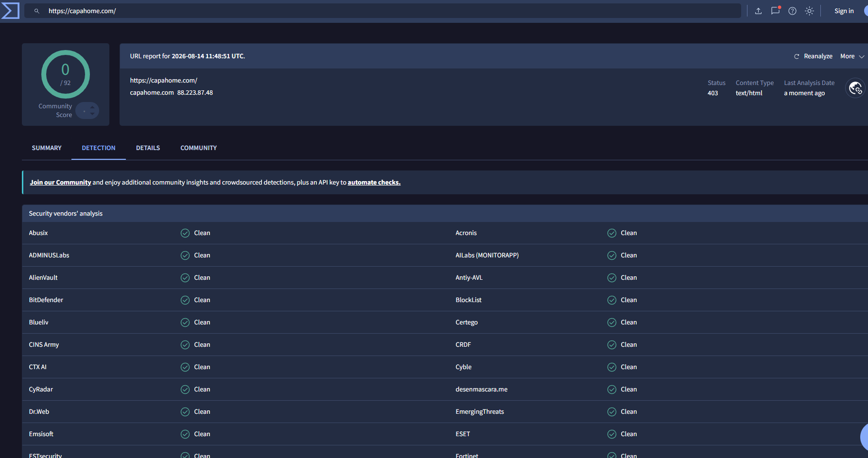Open the automate checks link

pos(374,182)
